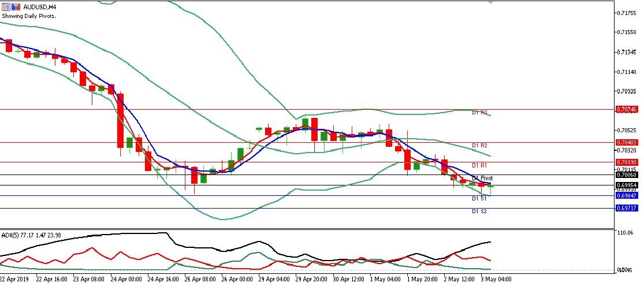Click the 0.69717 blue price tag
The image size is (644, 286).
(627, 209)
